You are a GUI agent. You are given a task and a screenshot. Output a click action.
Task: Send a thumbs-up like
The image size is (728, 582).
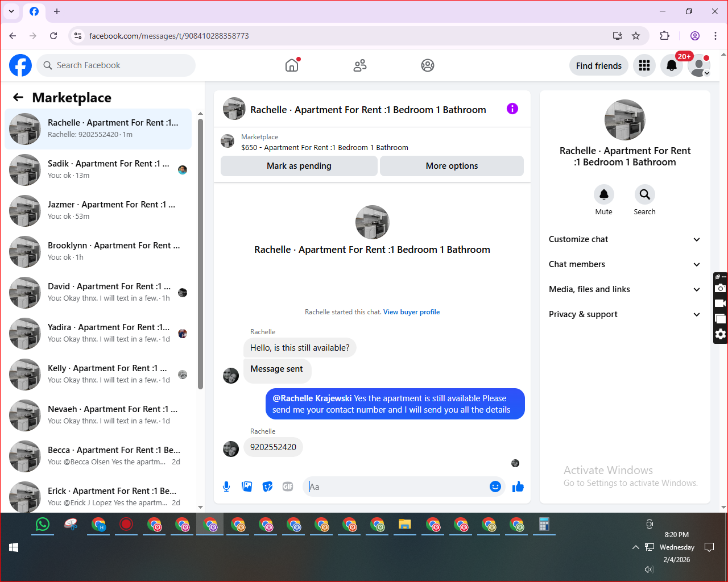point(518,487)
